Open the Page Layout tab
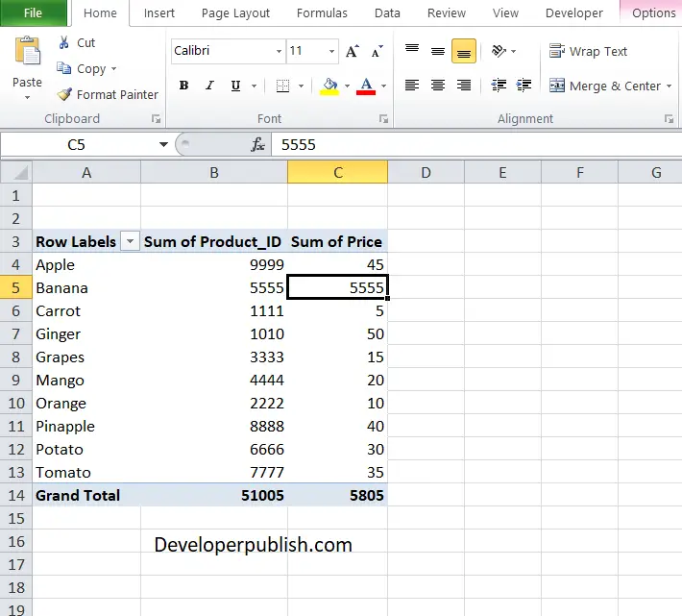This screenshot has width=682, height=616. 235,13
